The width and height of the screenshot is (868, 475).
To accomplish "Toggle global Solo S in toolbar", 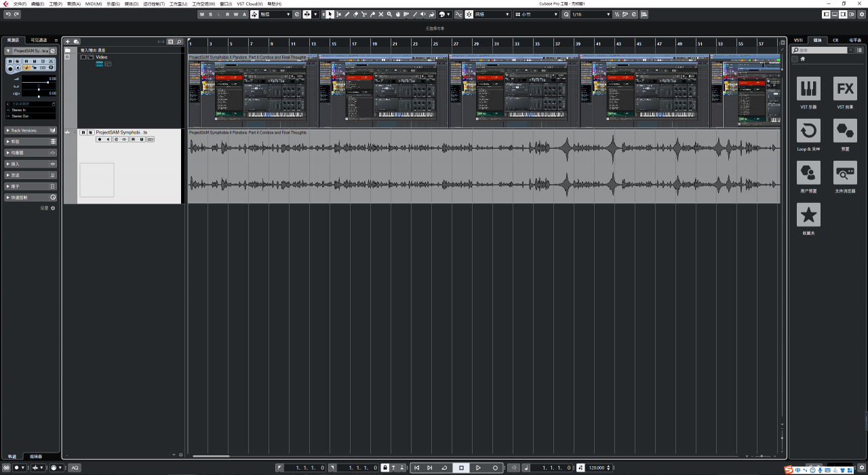I will point(210,14).
